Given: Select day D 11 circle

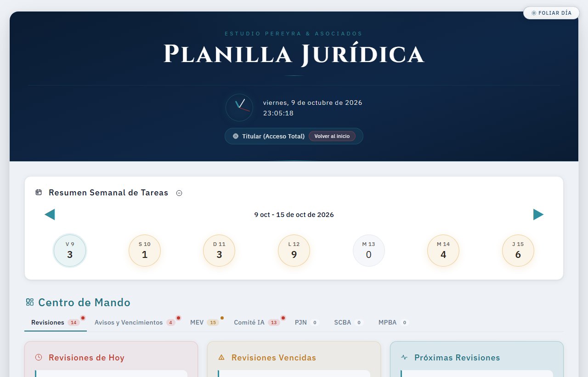Looking at the screenshot, I should click(219, 251).
